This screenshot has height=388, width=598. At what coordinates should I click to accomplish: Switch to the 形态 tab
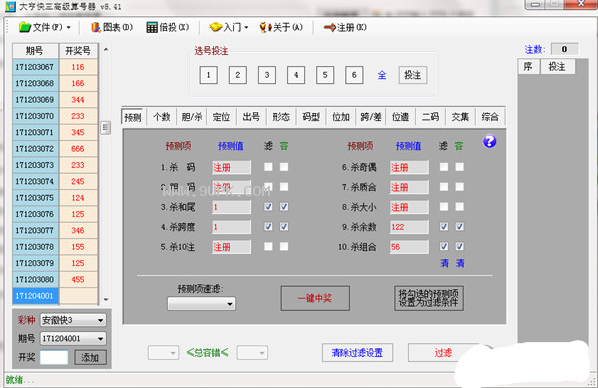[281, 116]
